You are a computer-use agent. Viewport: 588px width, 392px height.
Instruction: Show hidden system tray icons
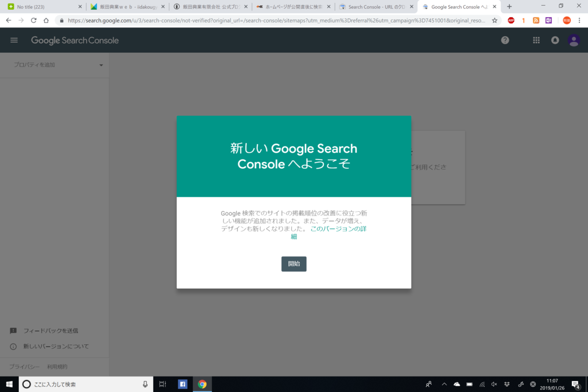(x=444, y=384)
